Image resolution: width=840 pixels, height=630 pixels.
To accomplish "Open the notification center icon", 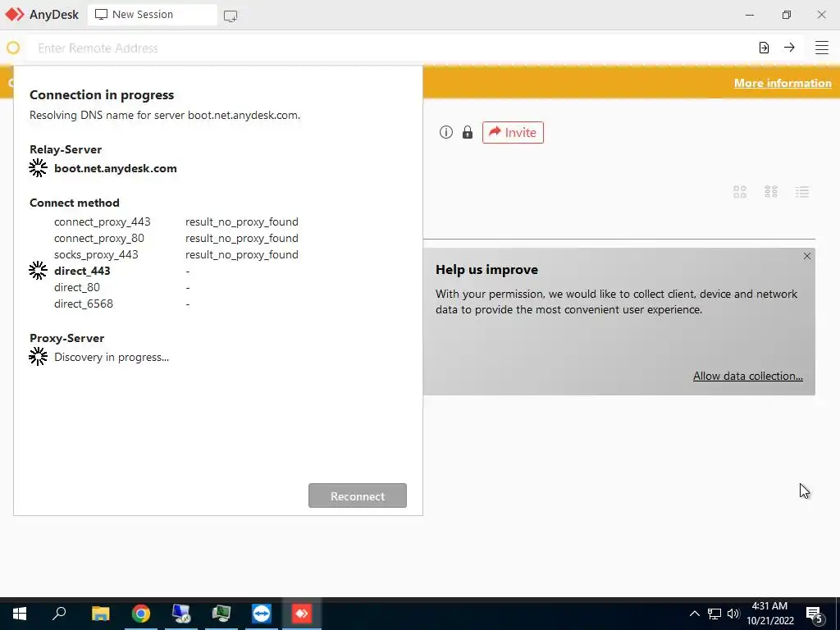I will coord(815,615).
